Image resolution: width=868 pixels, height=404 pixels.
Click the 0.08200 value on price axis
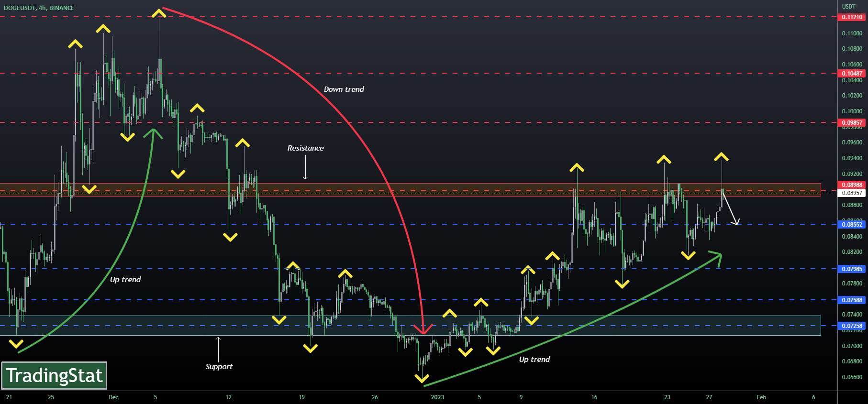852,252
